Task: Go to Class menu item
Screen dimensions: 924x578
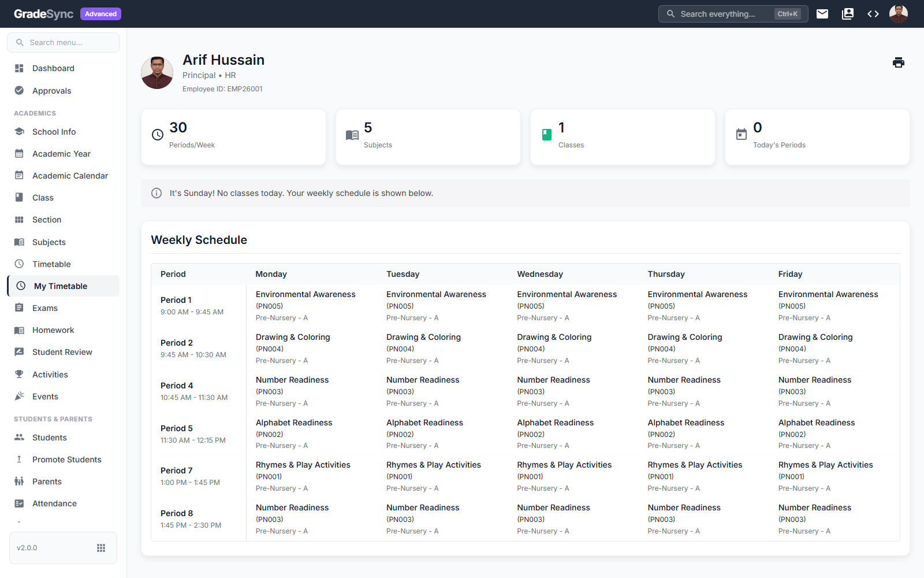Action: pyautogui.click(x=64, y=198)
